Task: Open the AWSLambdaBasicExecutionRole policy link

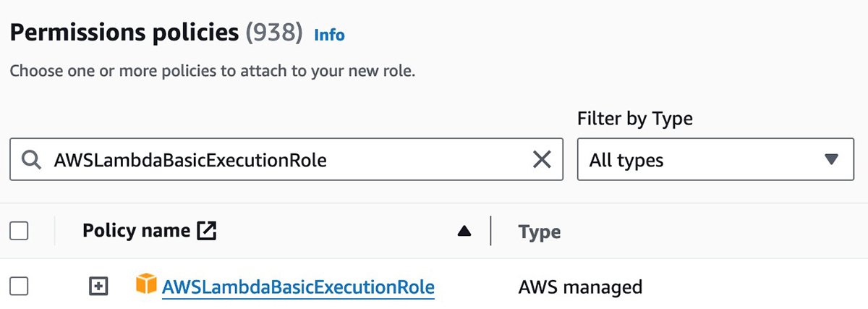Action: (298, 287)
